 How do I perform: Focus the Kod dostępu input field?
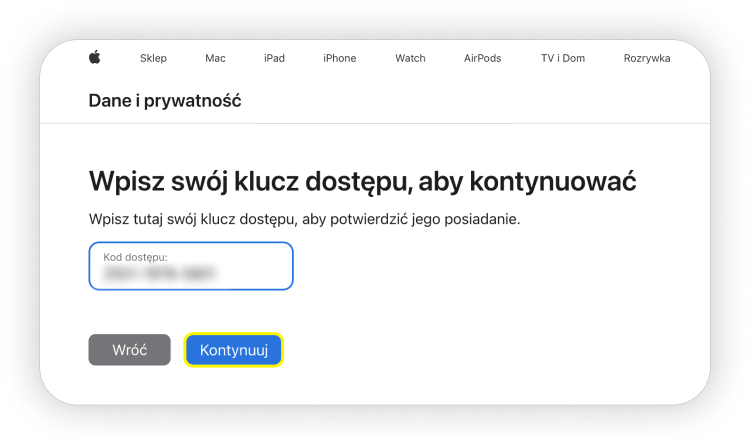pos(191,266)
